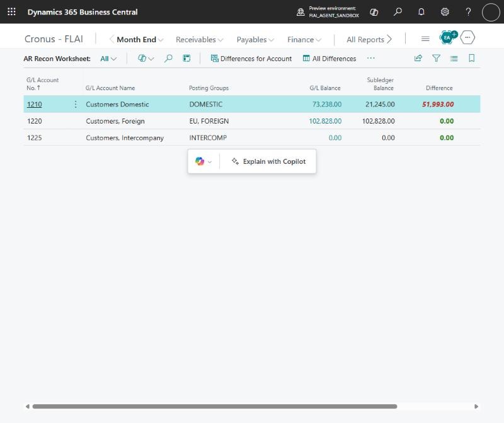
Task: Open the app launcher waffle icon
Action: [x=11, y=12]
